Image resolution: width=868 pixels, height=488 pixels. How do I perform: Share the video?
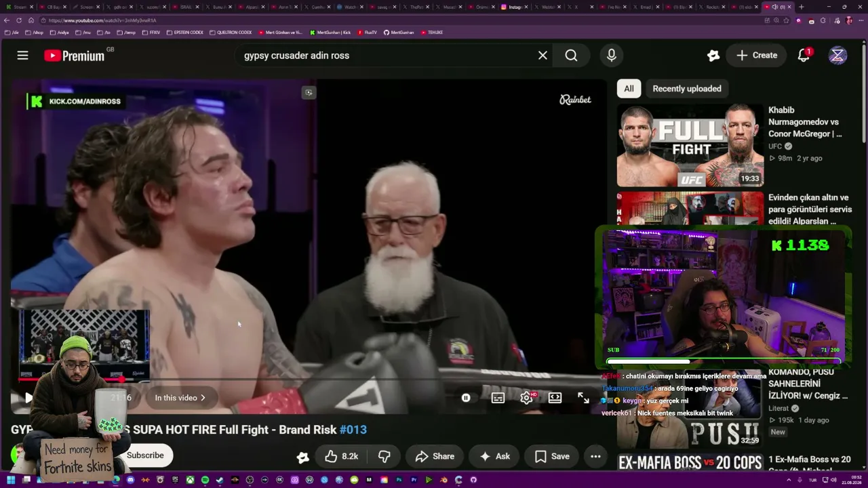coord(435,456)
